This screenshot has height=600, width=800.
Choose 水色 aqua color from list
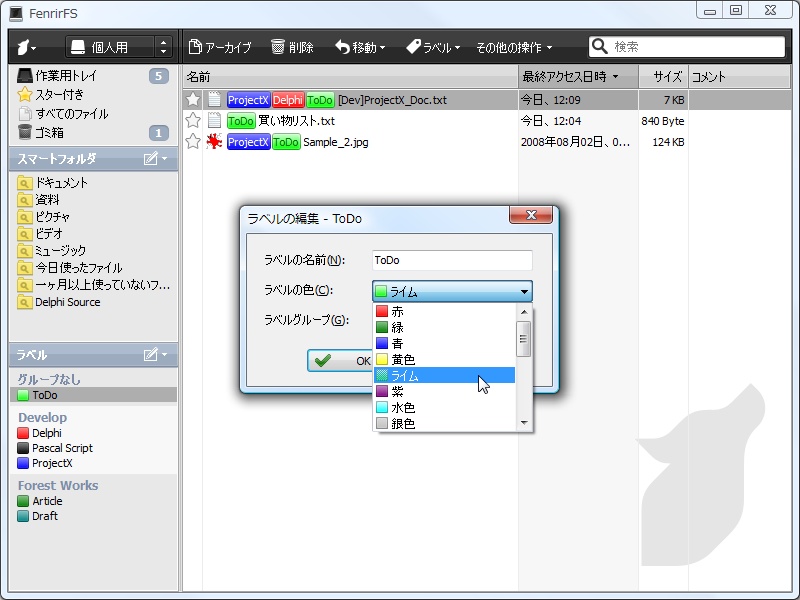(445, 408)
